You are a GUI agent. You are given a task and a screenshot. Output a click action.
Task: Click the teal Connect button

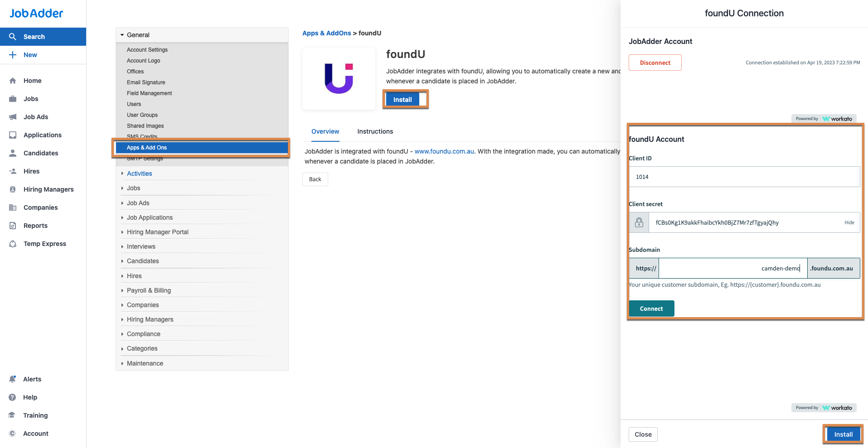[x=651, y=308]
